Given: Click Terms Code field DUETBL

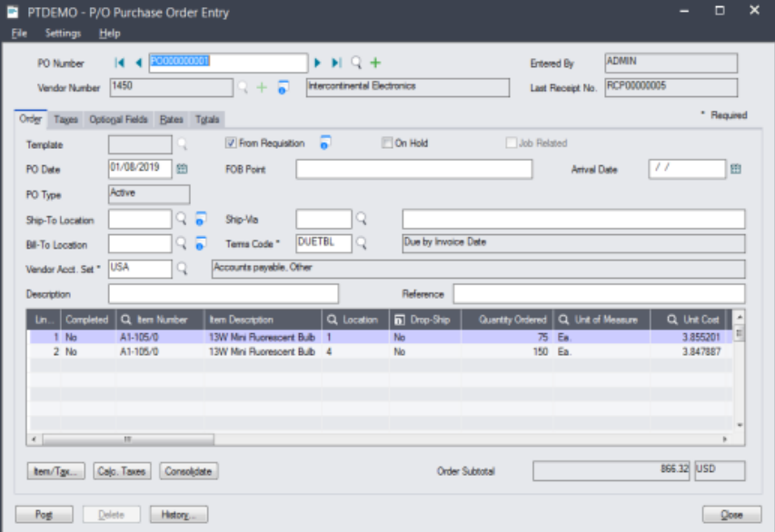Looking at the screenshot, I should click(323, 243).
